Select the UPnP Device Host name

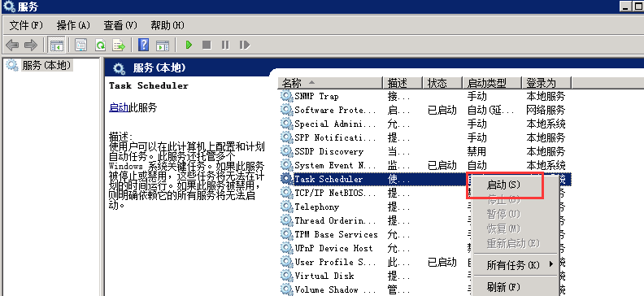[333, 248]
